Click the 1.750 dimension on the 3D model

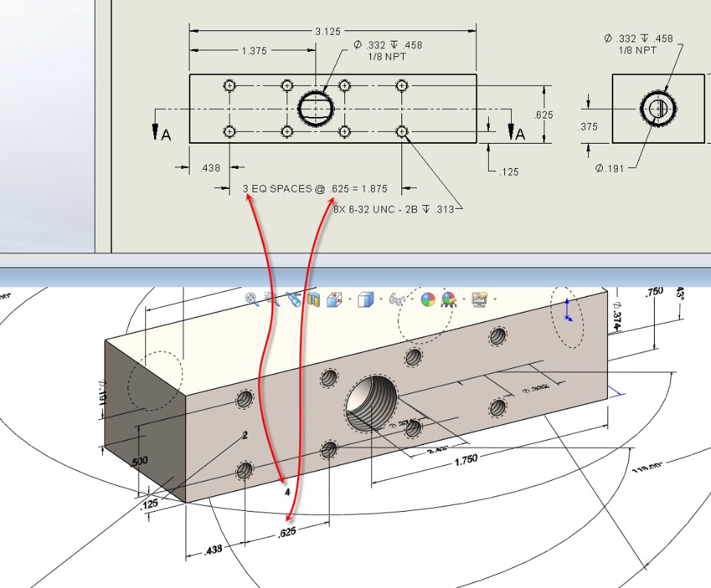point(466,460)
